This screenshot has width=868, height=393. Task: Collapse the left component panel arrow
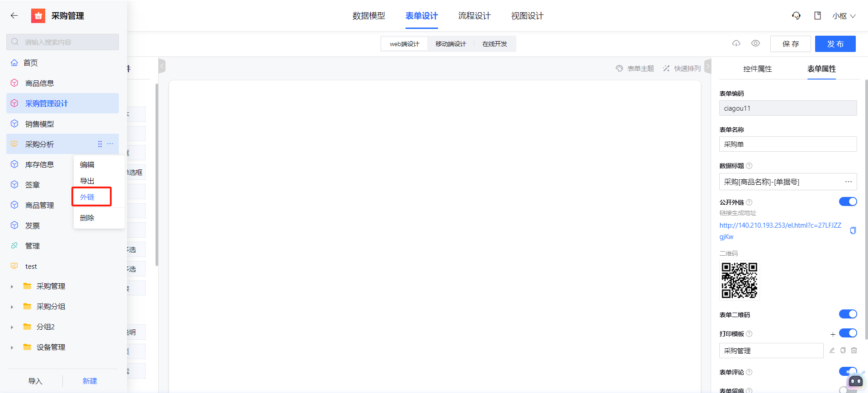tap(162, 66)
